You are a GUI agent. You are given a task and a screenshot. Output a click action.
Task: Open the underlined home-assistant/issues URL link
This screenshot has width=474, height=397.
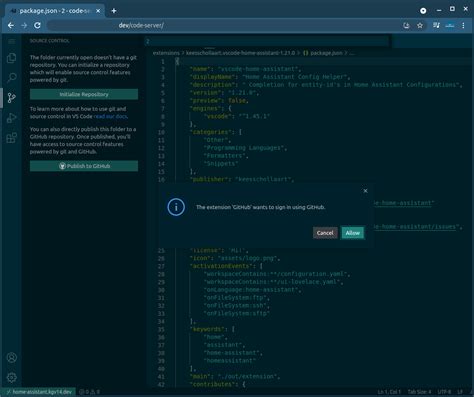pos(415,227)
